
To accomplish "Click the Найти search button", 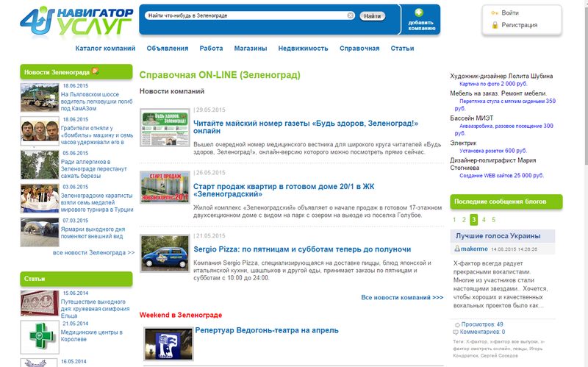I will [x=372, y=16].
